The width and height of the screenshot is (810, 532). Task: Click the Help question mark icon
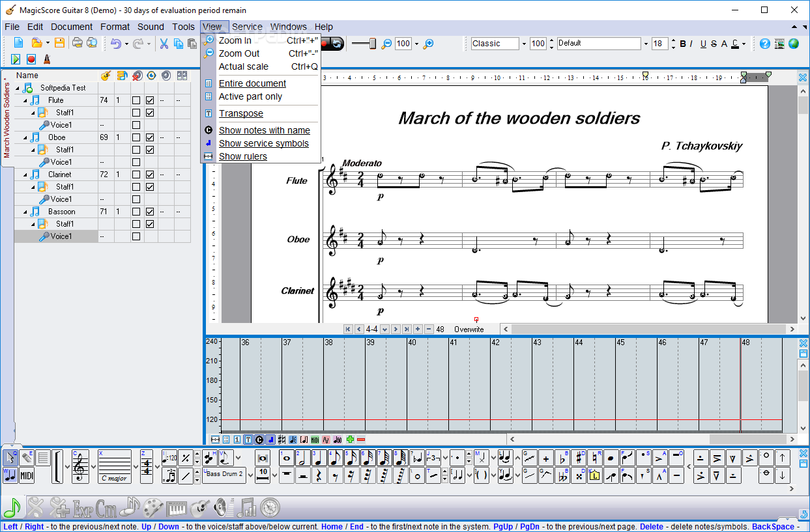(764, 44)
